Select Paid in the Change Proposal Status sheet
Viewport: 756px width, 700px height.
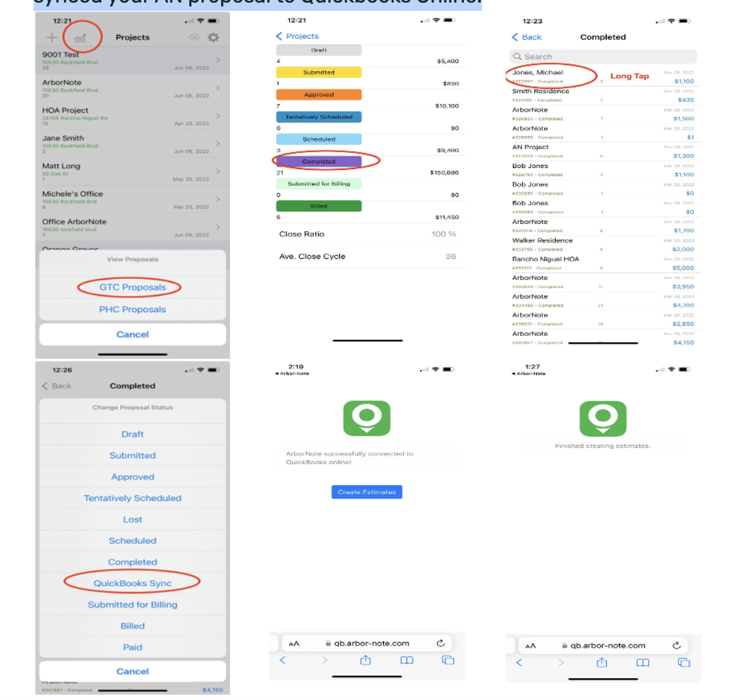click(x=132, y=647)
